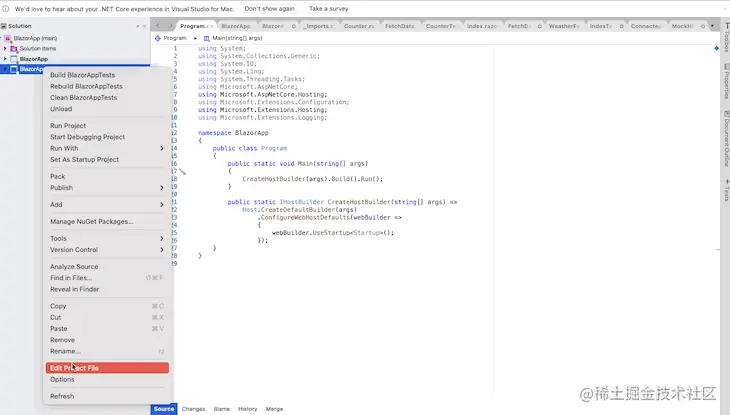Select Copy in the context menu
This screenshot has height=415, width=730.
pos(107,306)
